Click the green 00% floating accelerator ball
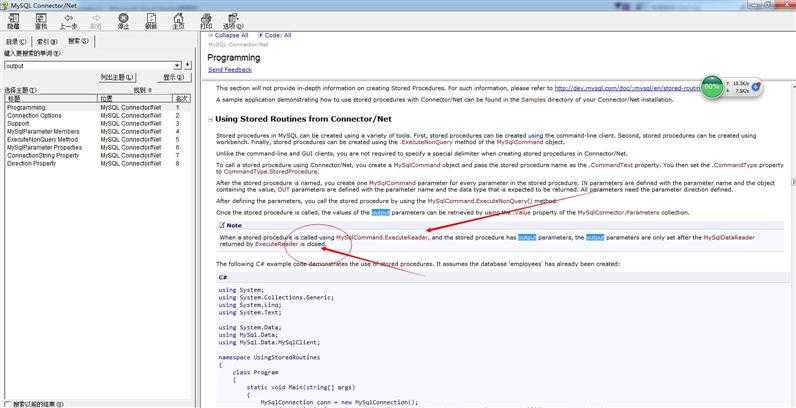Viewport: 796px width, 408px height. [x=712, y=87]
